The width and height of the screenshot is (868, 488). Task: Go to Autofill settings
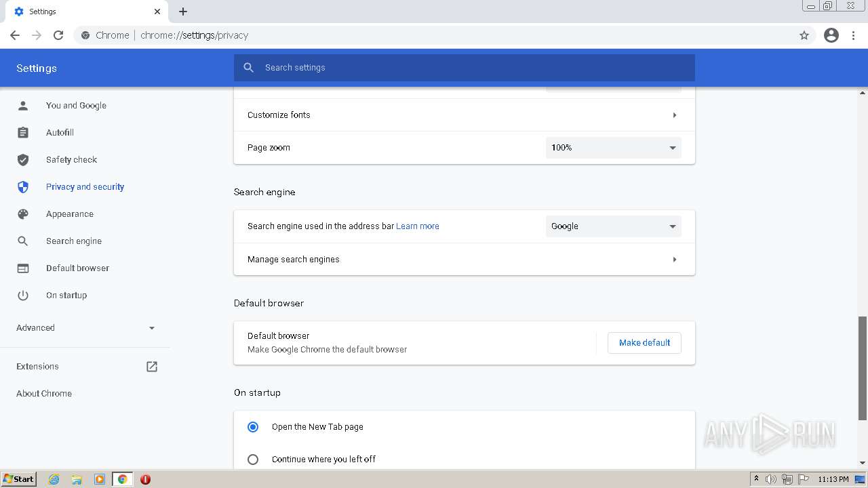pos(60,133)
